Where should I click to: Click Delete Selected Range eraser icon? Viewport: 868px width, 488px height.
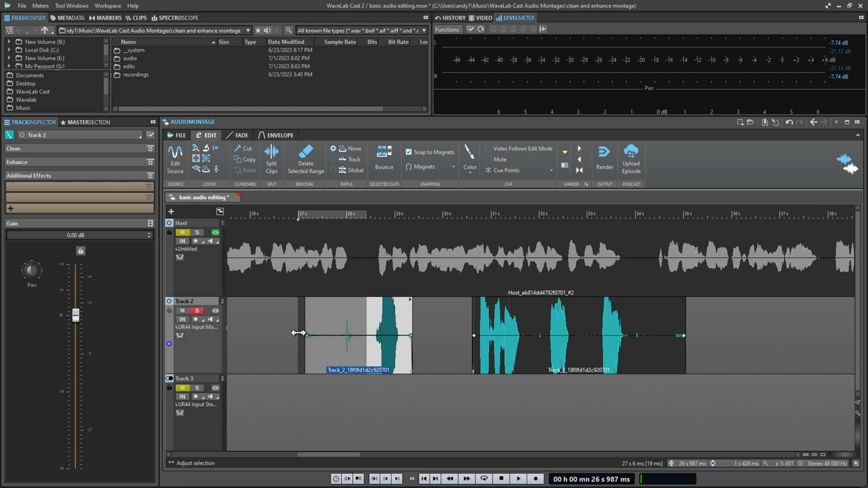point(306,152)
